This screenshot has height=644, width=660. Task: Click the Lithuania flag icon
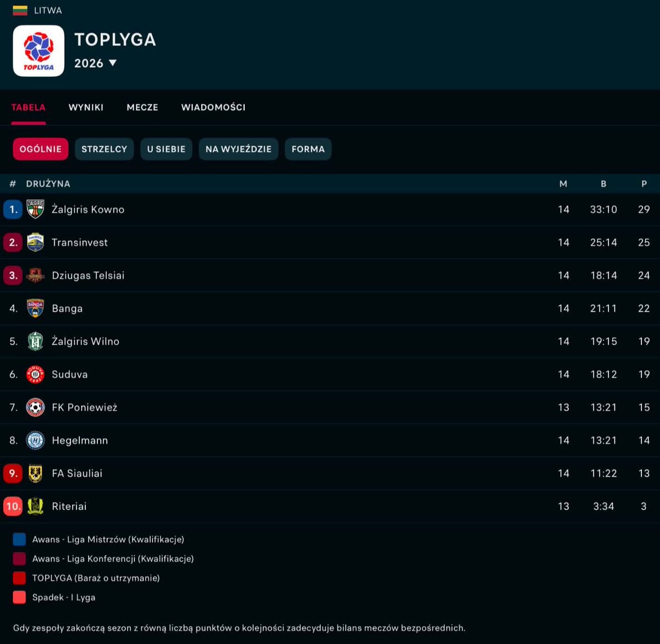point(20,10)
